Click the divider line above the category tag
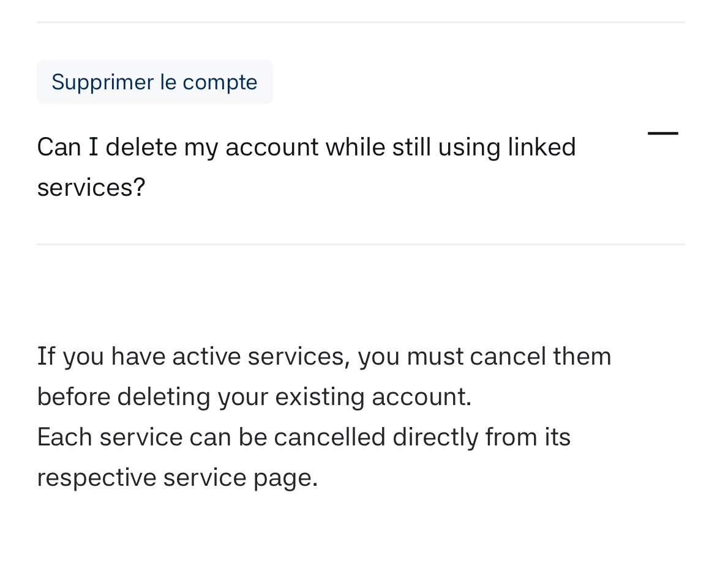 (360, 23)
